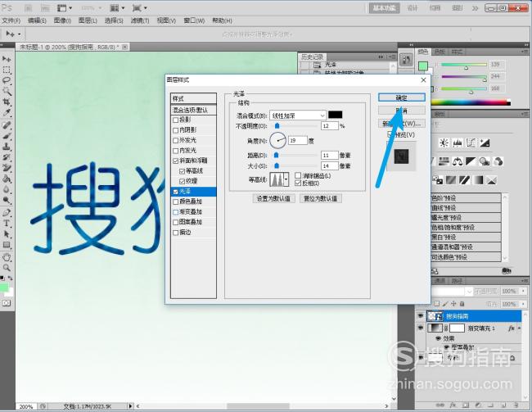The height and width of the screenshot is (412, 532).
Task: Add a Gradient Map adjustment
Action: coord(479,179)
